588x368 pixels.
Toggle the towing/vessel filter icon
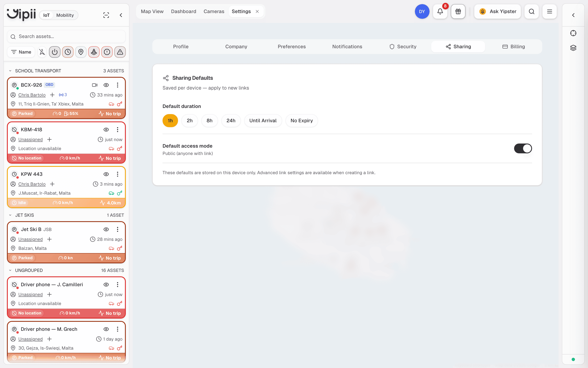click(94, 52)
